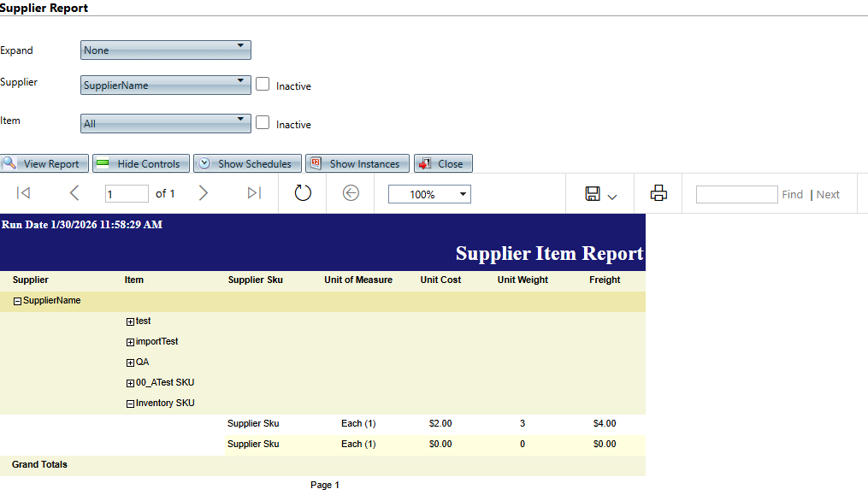
Task: Go to first page of report
Action: coord(24,193)
